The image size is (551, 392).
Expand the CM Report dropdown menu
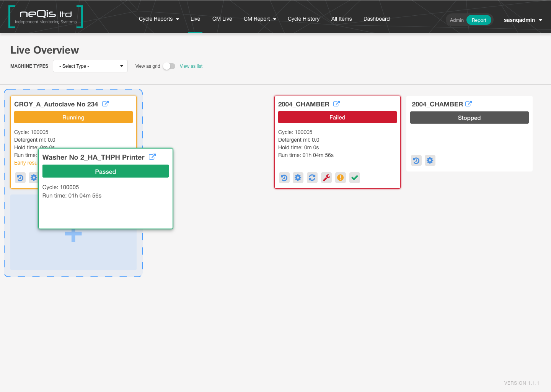click(260, 19)
